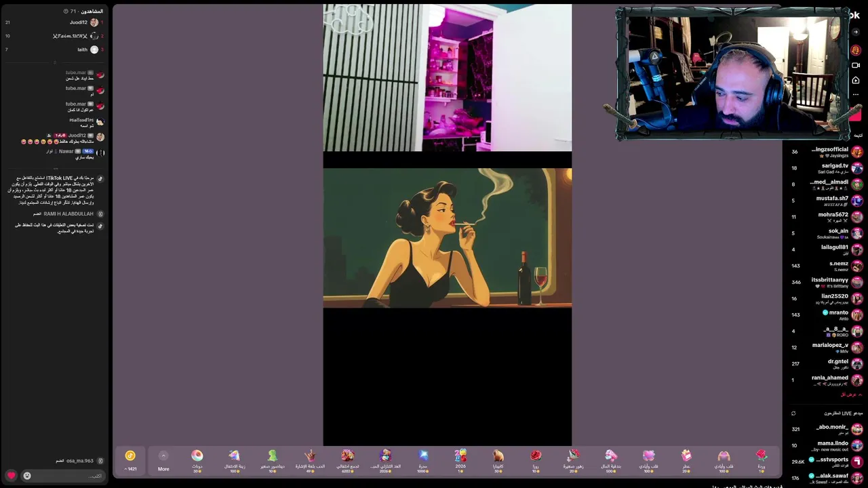Send the capybara gift
The image size is (868, 488).
click(x=498, y=460)
